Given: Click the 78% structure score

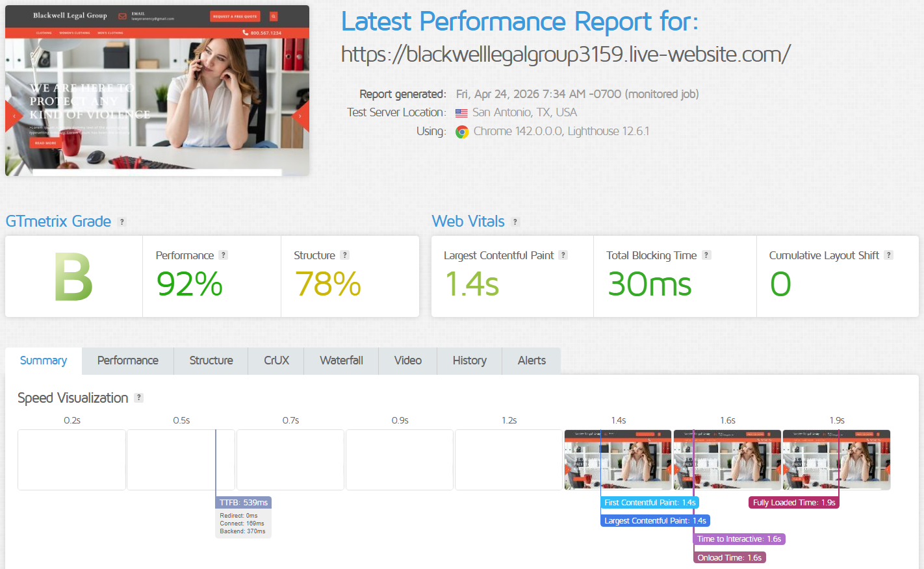Looking at the screenshot, I should [327, 284].
